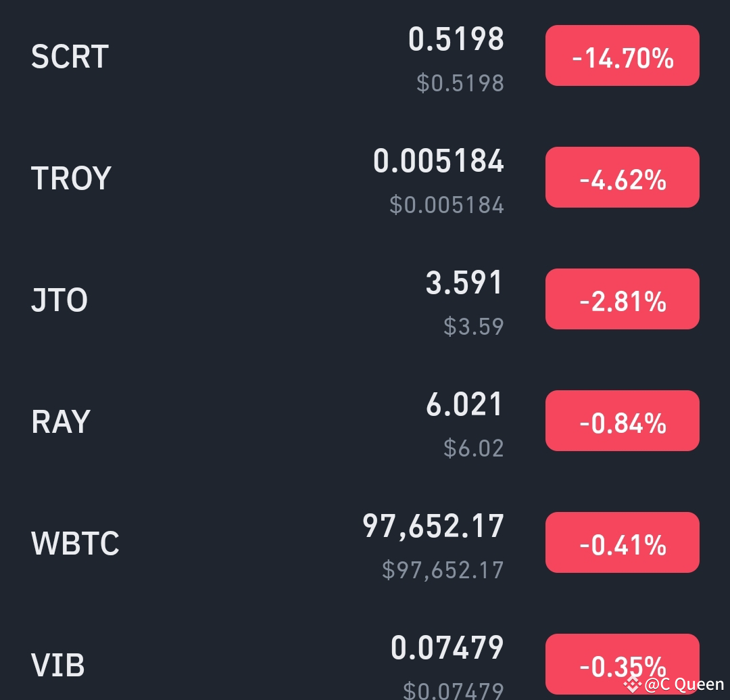Click the $0.5198 USD value under SCRT

pos(460,83)
